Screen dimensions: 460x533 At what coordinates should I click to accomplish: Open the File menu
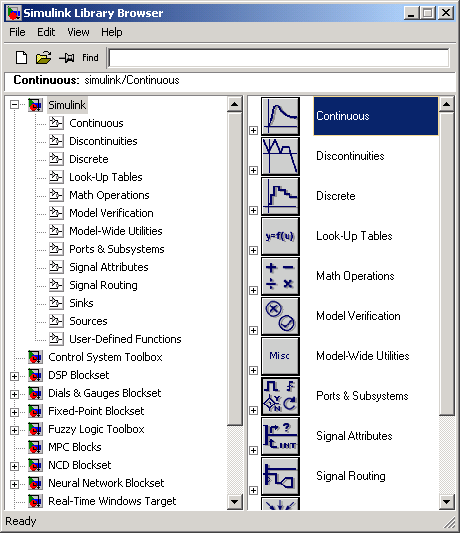point(17,32)
